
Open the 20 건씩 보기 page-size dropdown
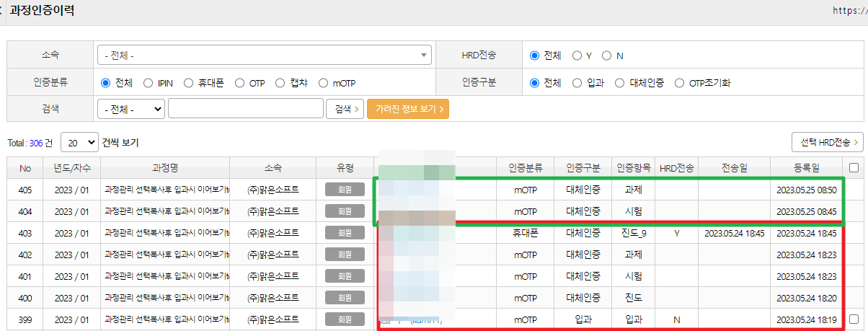tap(79, 143)
